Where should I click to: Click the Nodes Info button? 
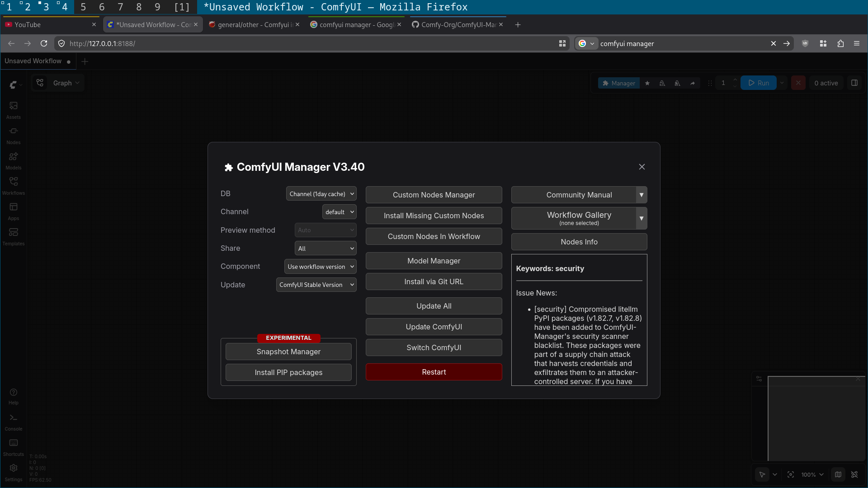pyautogui.click(x=579, y=242)
